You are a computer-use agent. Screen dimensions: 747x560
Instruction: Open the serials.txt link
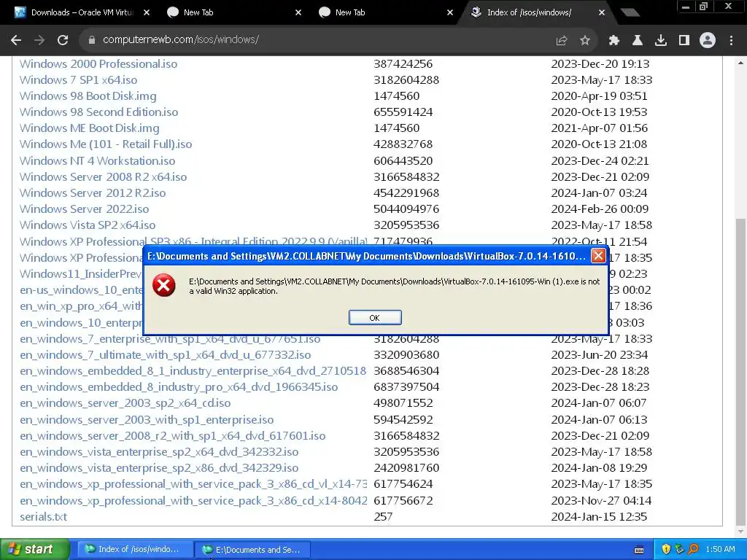point(43,517)
